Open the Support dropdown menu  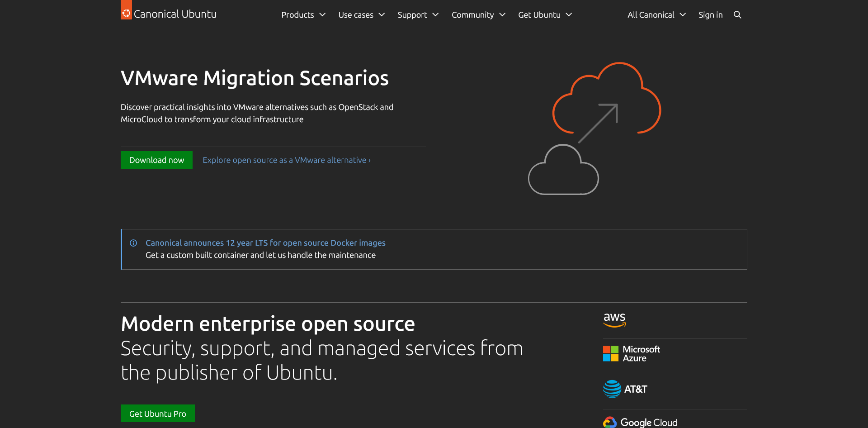coord(418,15)
